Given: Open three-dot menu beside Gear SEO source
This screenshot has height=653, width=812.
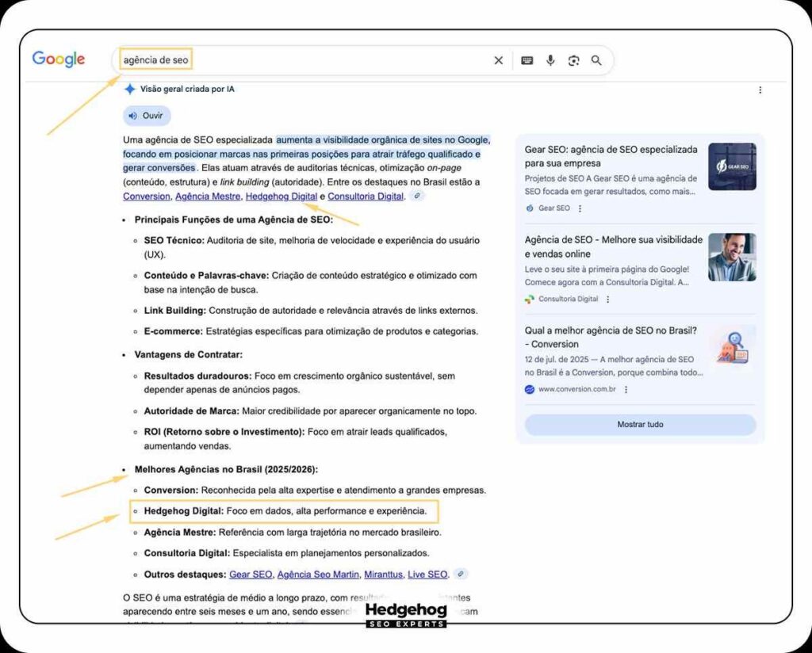Looking at the screenshot, I should pyautogui.click(x=580, y=208).
